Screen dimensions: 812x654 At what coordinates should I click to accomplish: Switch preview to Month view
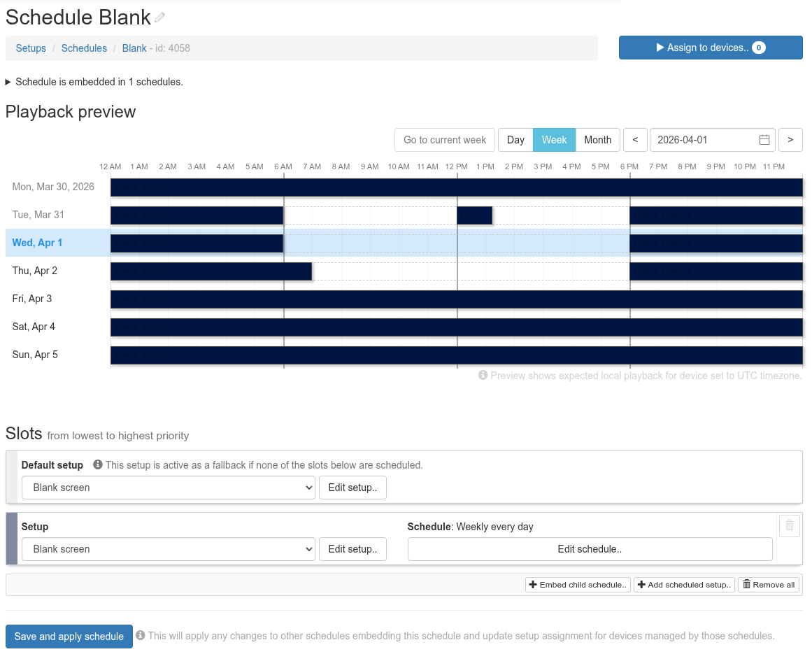(597, 140)
